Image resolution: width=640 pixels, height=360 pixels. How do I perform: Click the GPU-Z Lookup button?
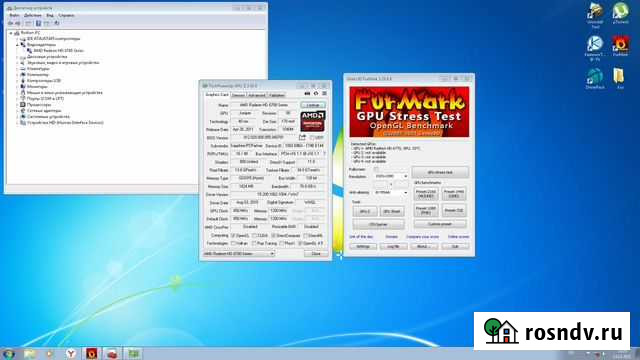point(313,105)
